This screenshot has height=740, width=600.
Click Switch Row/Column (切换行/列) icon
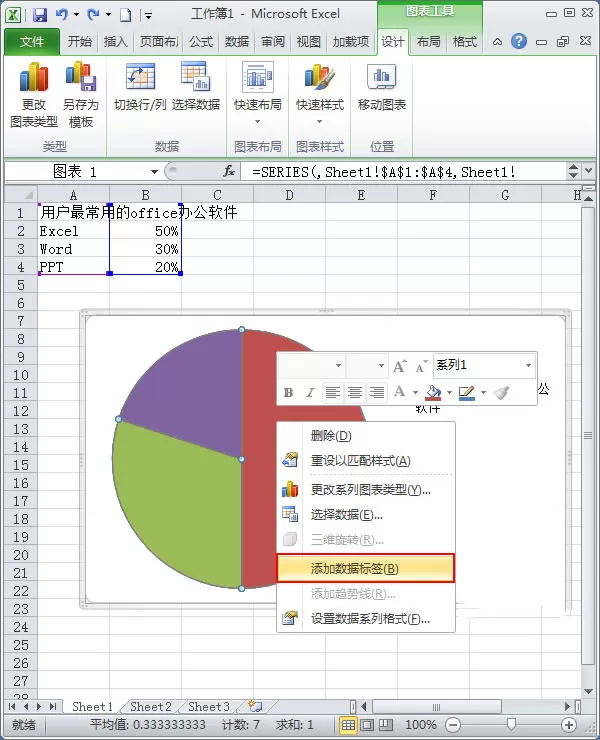coord(140,87)
